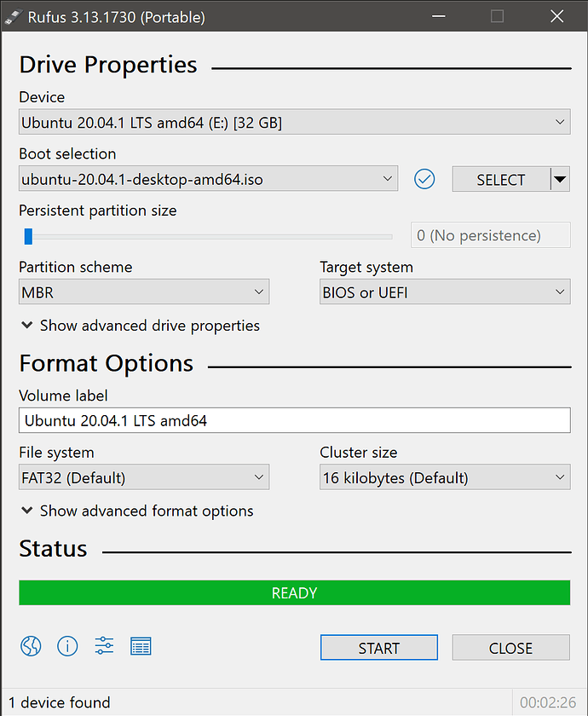Click the About Rufus info icon
588x716 pixels.
click(67, 646)
